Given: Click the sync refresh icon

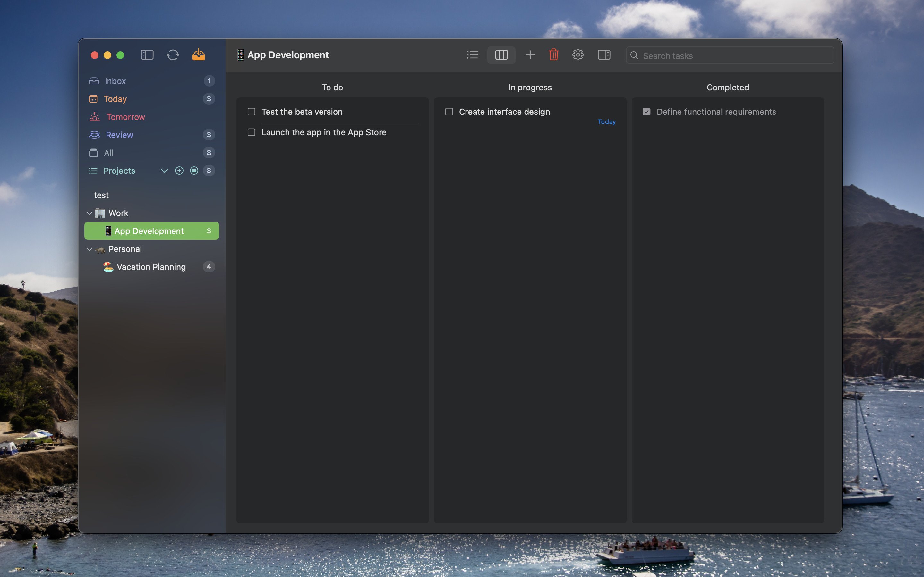Looking at the screenshot, I should coord(173,55).
